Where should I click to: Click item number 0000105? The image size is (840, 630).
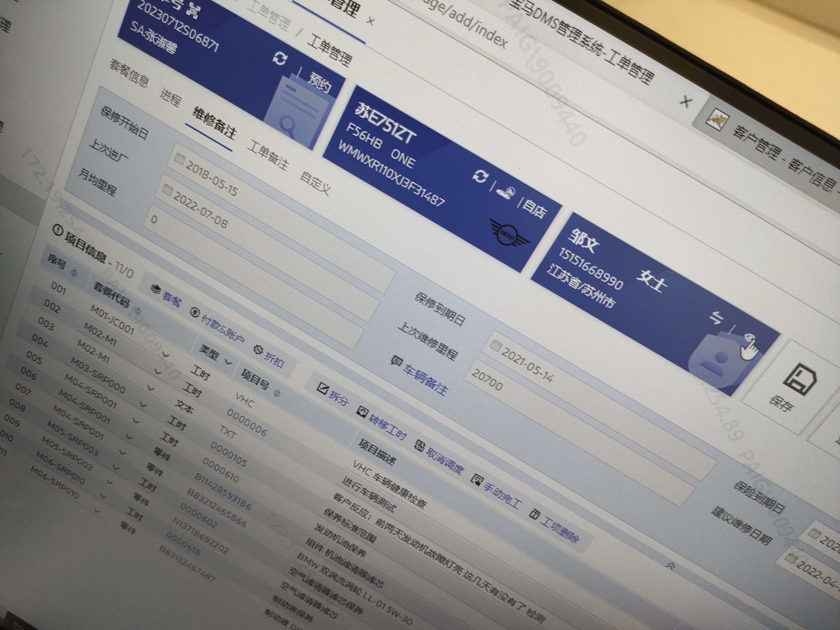[229, 455]
